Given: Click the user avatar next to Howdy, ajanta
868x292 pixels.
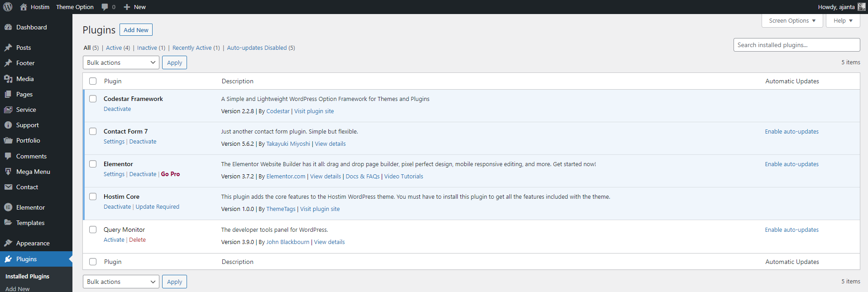Looking at the screenshot, I should 861,7.
